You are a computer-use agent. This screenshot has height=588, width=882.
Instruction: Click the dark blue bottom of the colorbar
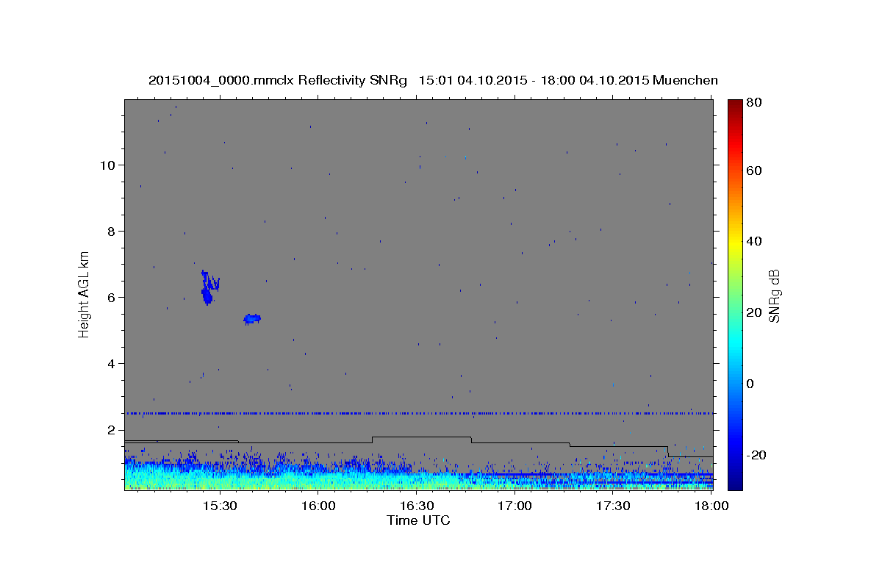tap(735, 484)
